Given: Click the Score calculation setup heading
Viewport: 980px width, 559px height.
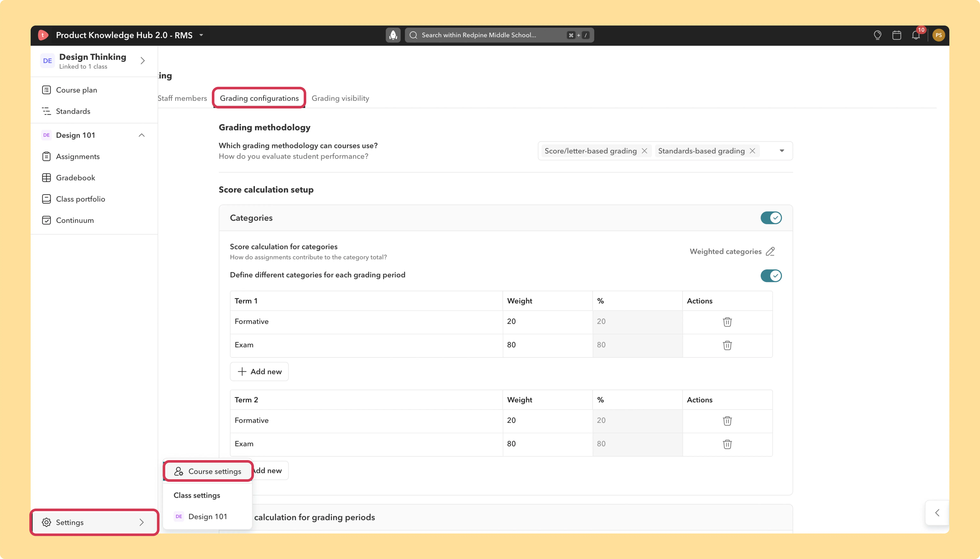Looking at the screenshot, I should pyautogui.click(x=266, y=190).
